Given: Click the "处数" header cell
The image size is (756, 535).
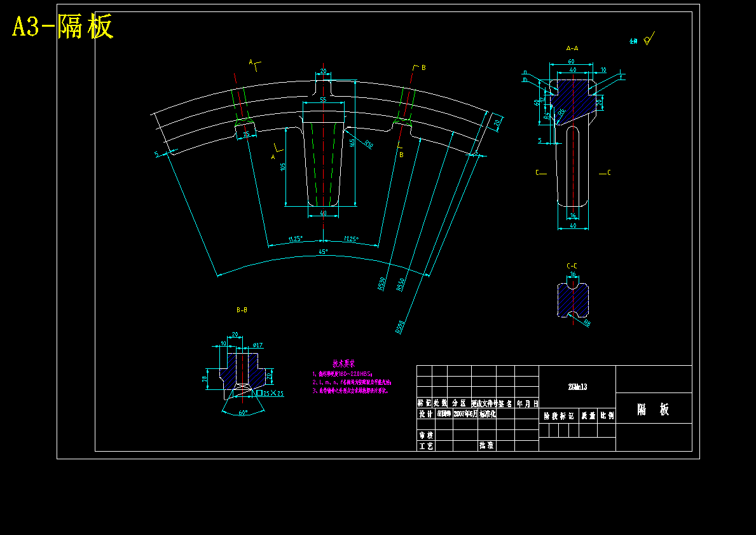Looking at the screenshot, I should pyautogui.click(x=440, y=403).
